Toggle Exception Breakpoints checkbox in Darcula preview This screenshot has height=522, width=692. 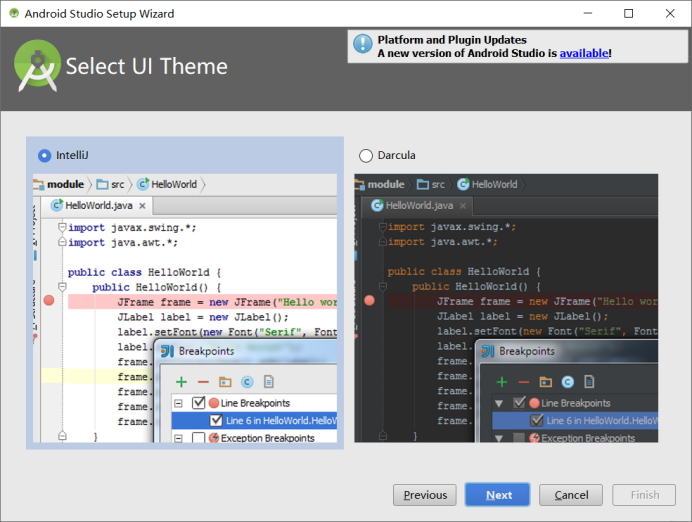tap(519, 438)
